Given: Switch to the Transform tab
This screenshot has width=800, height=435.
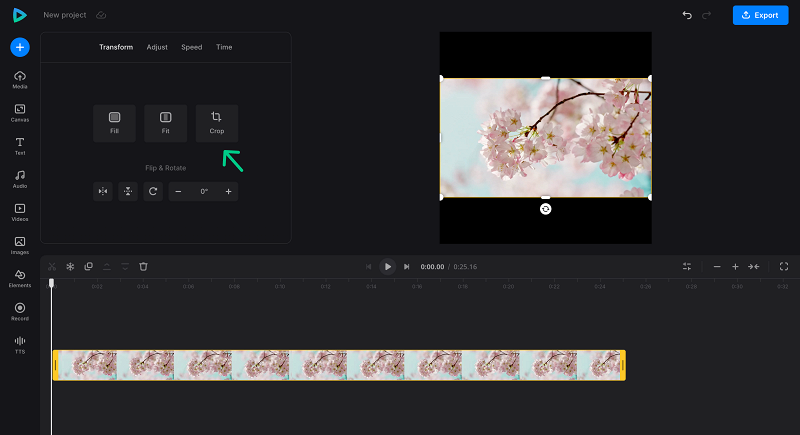Looking at the screenshot, I should (116, 47).
